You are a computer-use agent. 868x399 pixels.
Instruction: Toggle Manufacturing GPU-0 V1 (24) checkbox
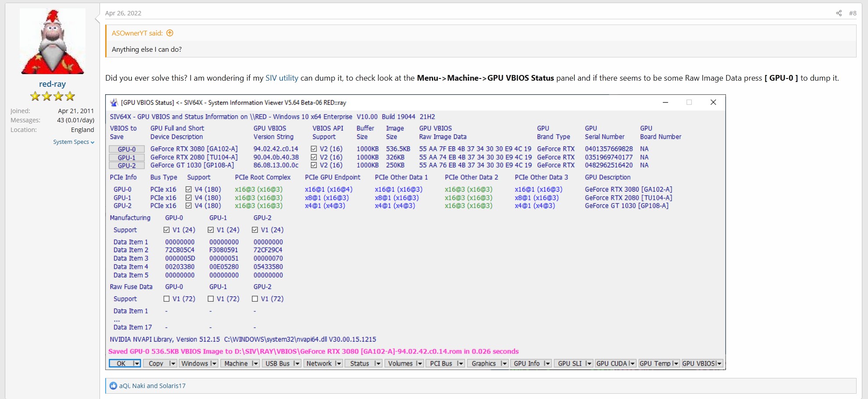point(167,230)
